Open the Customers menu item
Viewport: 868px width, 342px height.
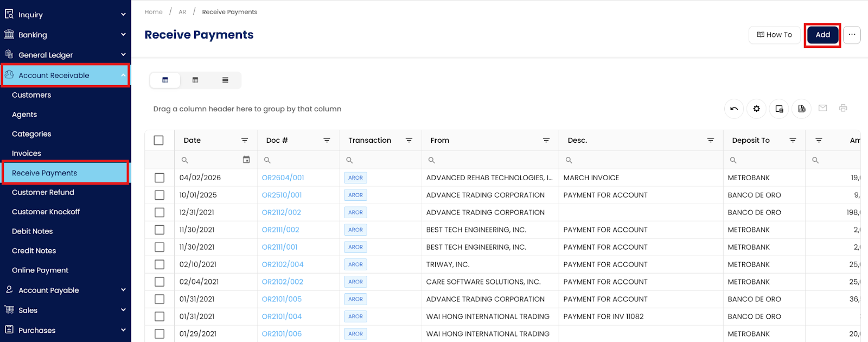click(x=31, y=95)
